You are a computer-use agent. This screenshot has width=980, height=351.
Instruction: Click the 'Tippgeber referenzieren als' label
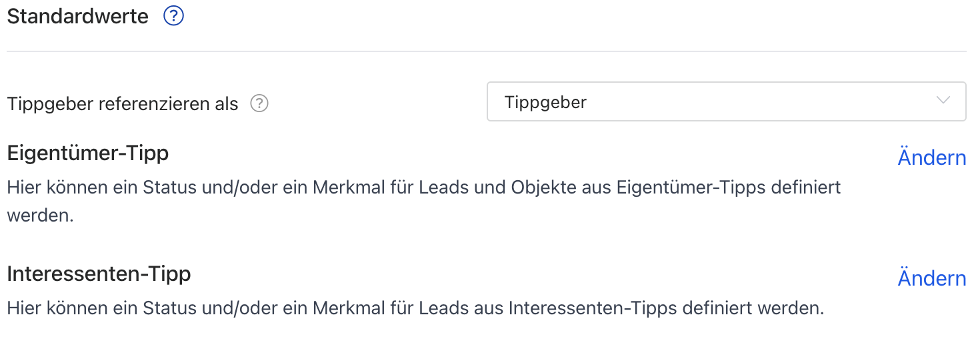click(123, 104)
